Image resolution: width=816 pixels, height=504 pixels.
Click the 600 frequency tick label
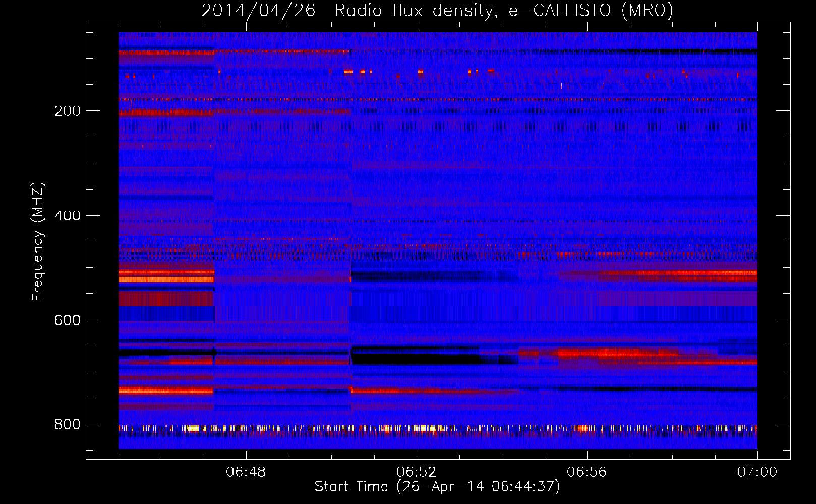point(68,320)
